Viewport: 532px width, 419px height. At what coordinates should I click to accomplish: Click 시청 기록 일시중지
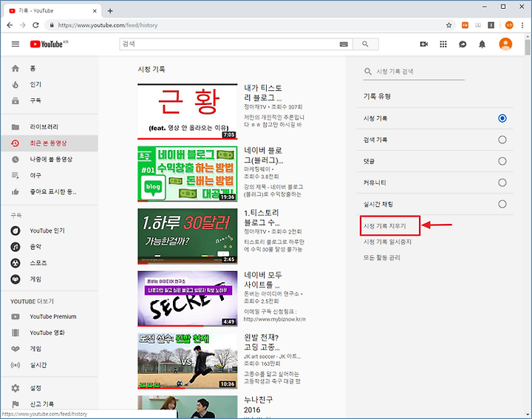(x=387, y=242)
